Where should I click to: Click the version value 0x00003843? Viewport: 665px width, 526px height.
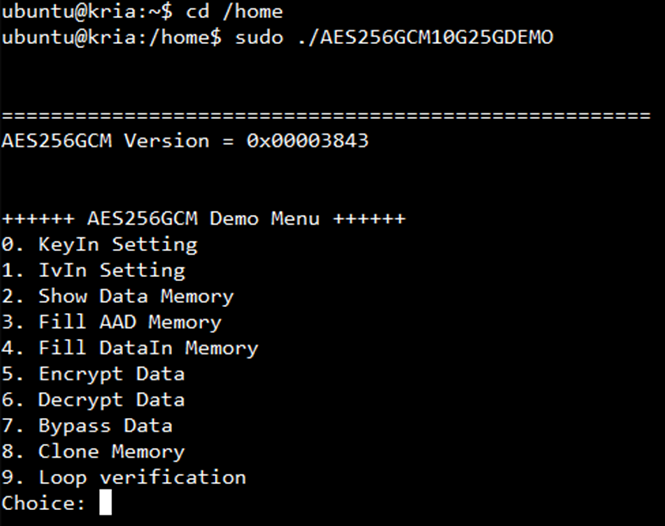pos(307,141)
